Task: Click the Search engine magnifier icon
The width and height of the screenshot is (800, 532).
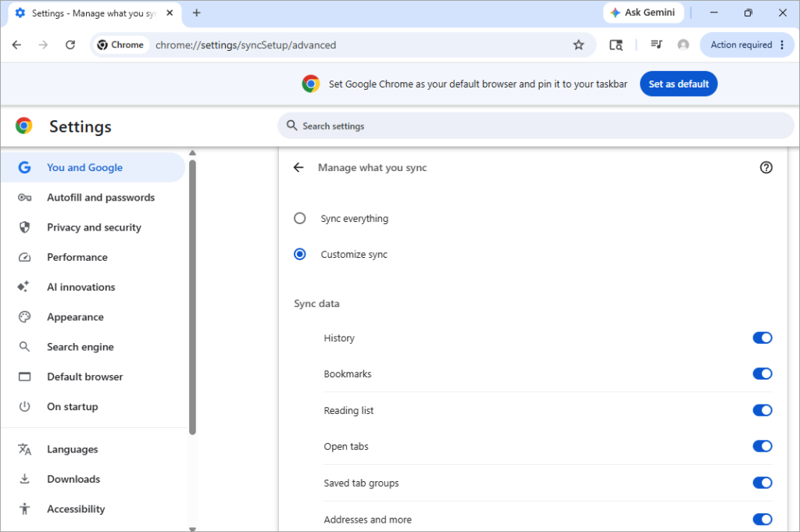Action: click(24, 347)
